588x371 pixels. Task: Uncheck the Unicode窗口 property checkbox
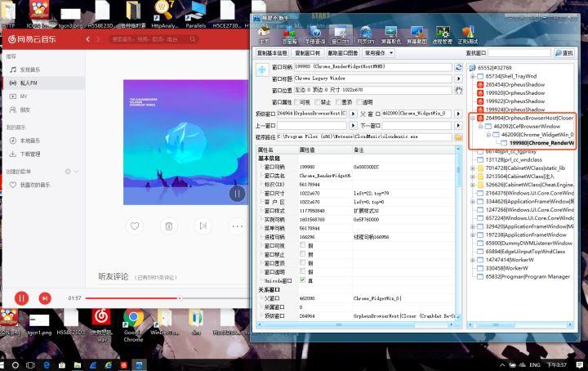[303, 280]
